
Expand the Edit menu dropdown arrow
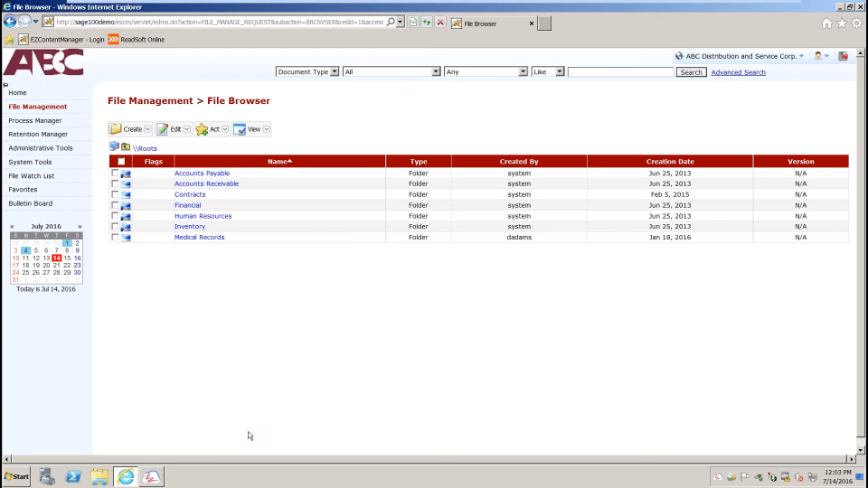[x=187, y=129]
